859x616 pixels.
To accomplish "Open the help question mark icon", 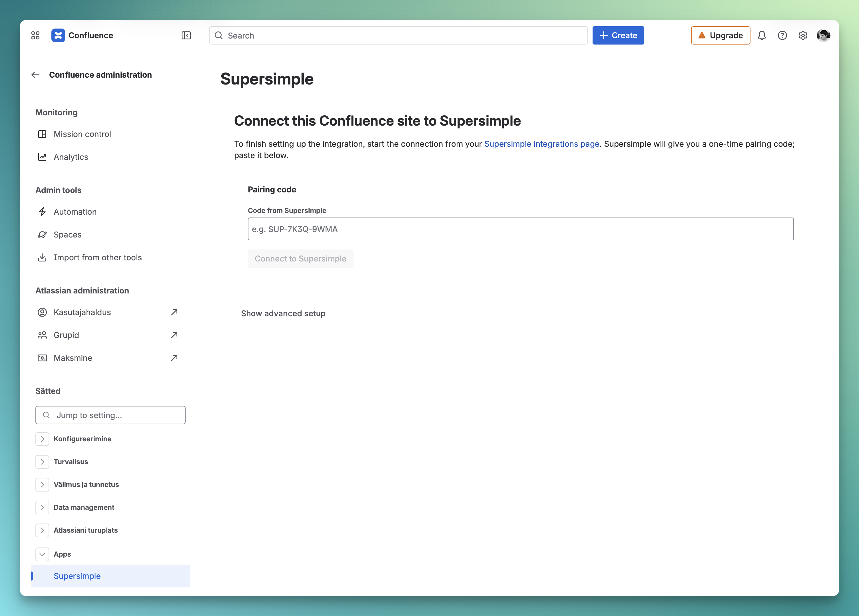I will click(782, 35).
